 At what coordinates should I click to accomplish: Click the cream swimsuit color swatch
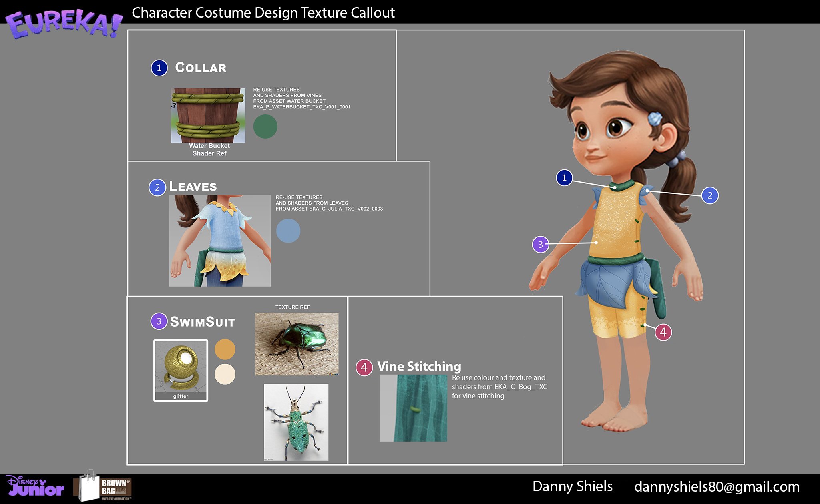click(225, 374)
